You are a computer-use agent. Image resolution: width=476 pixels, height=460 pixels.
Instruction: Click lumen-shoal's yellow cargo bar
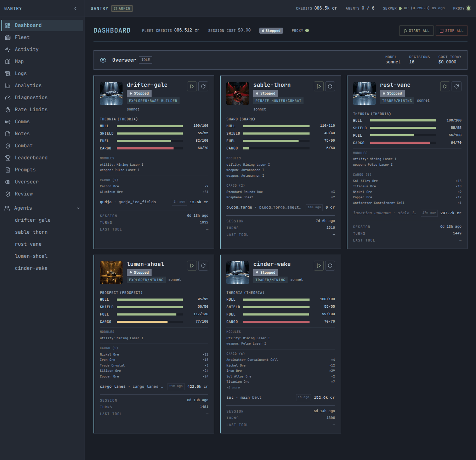[142, 322]
